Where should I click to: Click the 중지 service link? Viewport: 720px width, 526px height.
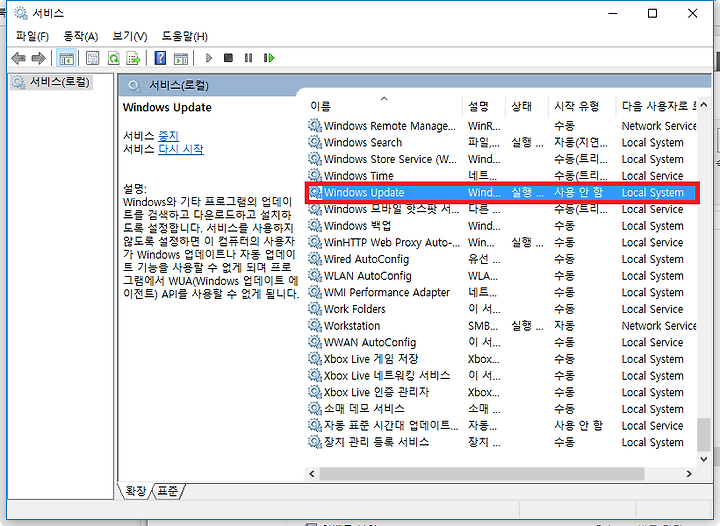click(168, 136)
